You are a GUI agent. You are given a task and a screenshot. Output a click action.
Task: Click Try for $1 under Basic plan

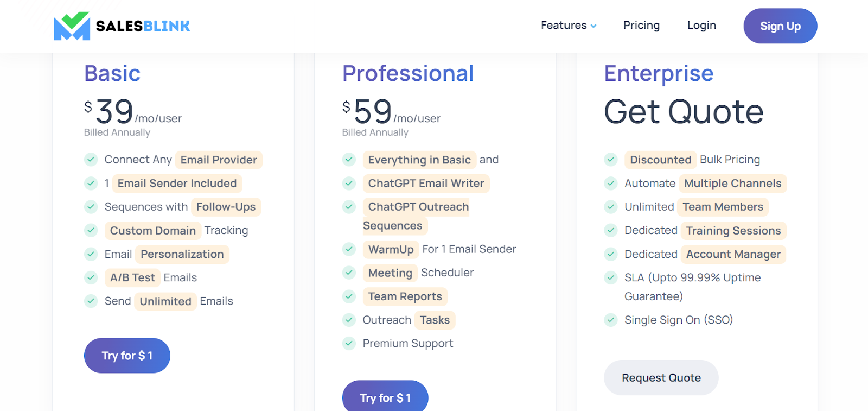(127, 356)
